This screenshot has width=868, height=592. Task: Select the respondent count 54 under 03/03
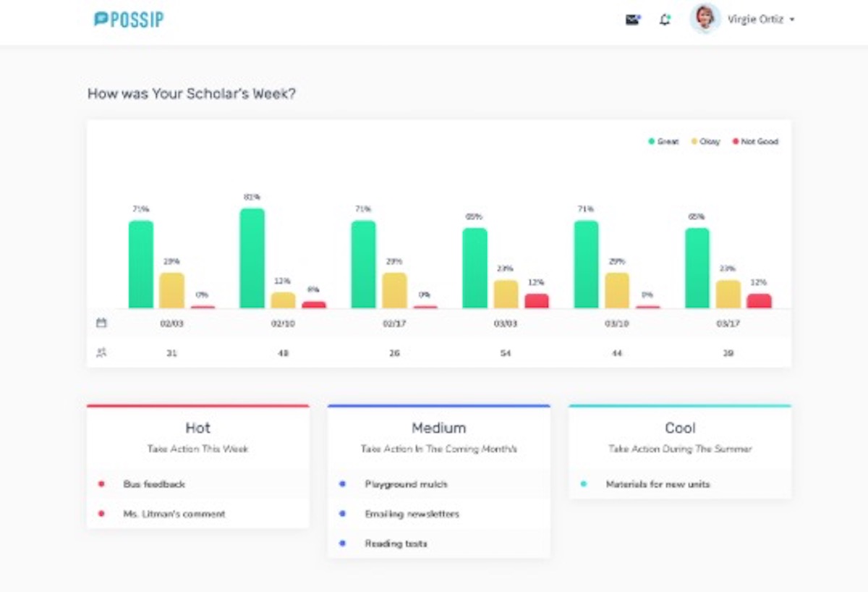(x=505, y=353)
